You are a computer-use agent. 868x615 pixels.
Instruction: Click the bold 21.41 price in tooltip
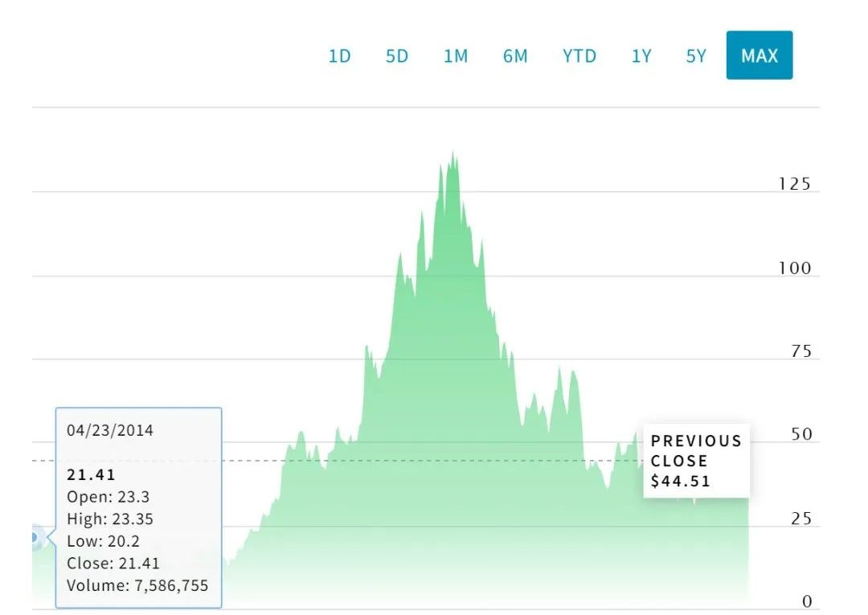coord(91,475)
